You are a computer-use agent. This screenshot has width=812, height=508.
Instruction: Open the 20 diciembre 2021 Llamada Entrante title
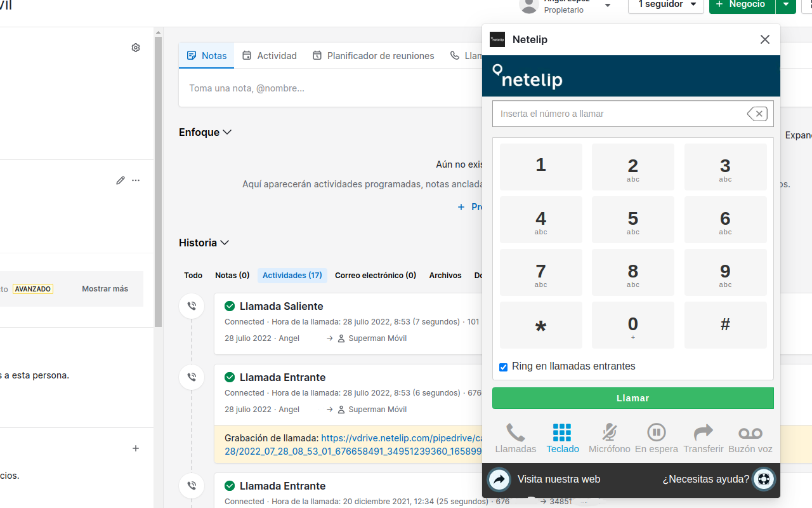point(283,486)
